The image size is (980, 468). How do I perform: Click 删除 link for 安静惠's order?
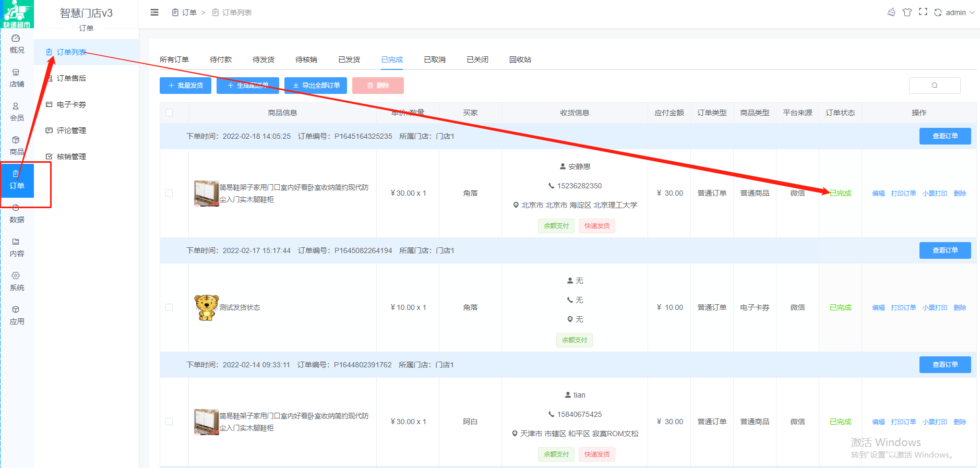[960, 194]
